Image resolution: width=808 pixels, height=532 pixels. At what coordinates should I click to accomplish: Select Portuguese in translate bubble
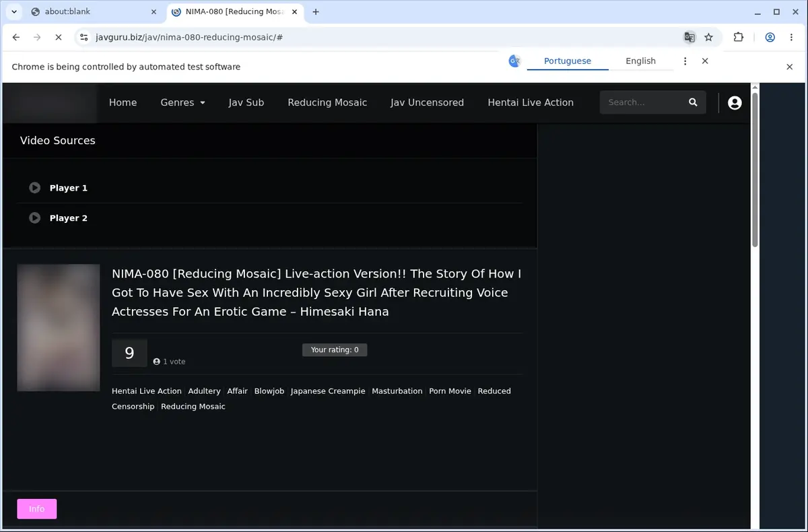pyautogui.click(x=568, y=61)
